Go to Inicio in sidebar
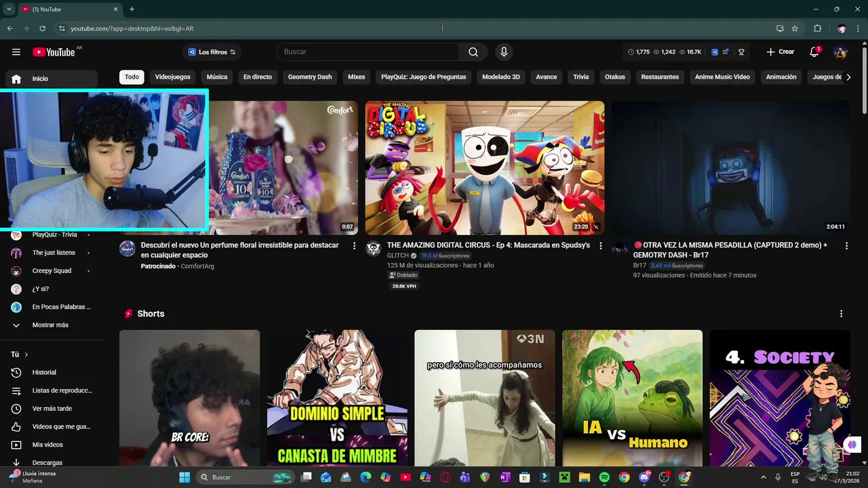Viewport: 868px width, 488px height. [x=53, y=79]
